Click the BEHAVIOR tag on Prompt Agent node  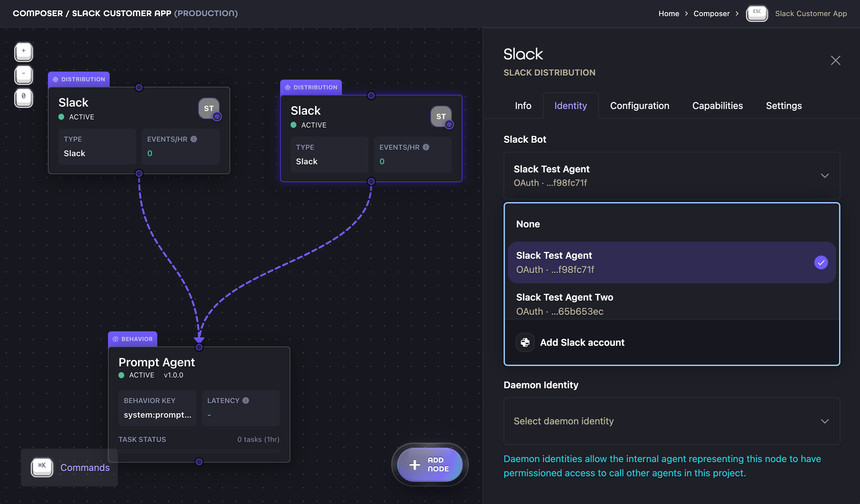(132, 339)
